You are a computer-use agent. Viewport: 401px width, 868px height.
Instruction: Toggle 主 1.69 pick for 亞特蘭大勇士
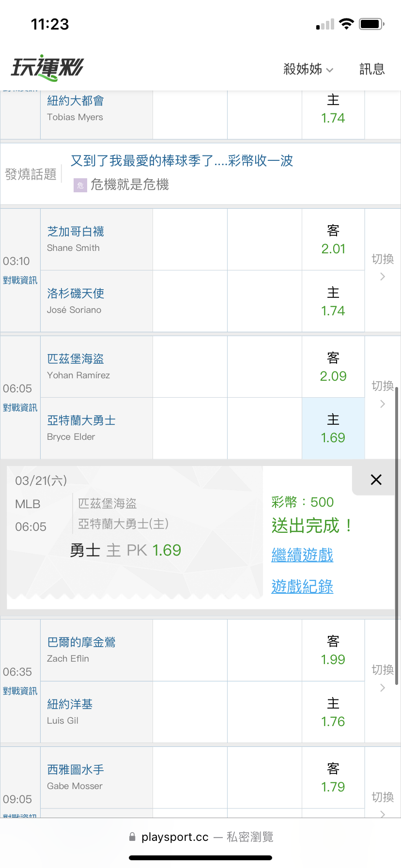[x=333, y=429]
